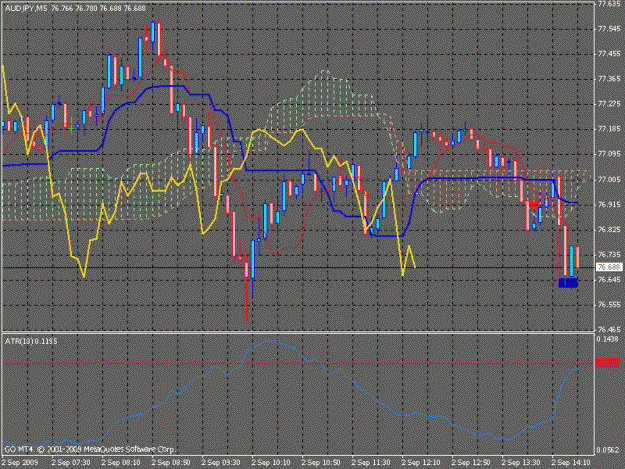The height and width of the screenshot is (469, 625).
Task: Select the red horizontal level line in ATR window
Action: pos(298,363)
